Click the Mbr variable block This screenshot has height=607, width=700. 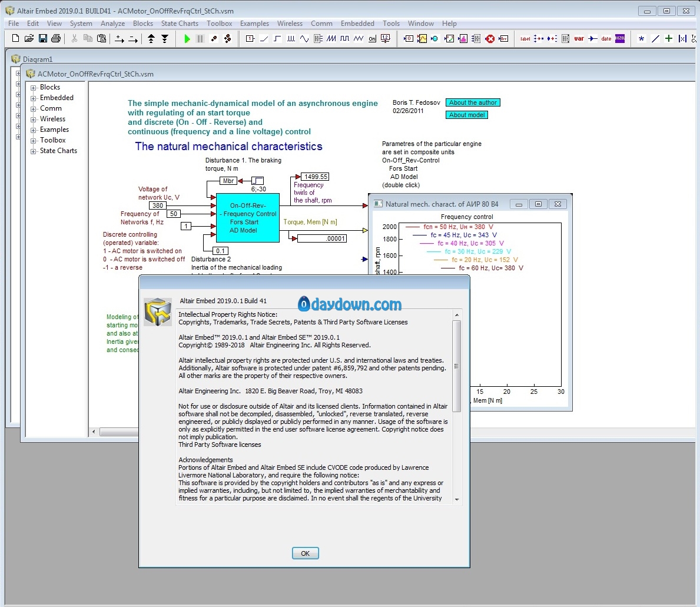[228, 181]
